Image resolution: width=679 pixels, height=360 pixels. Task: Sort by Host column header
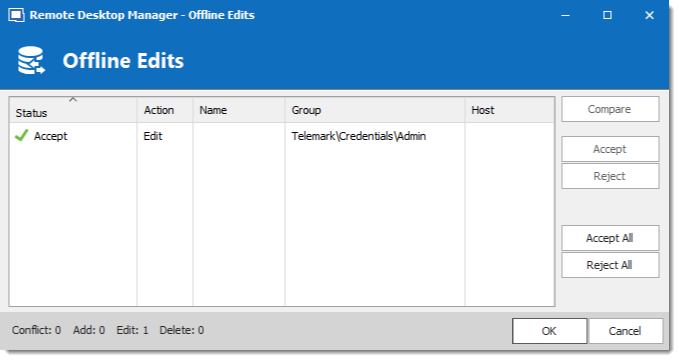pos(510,110)
